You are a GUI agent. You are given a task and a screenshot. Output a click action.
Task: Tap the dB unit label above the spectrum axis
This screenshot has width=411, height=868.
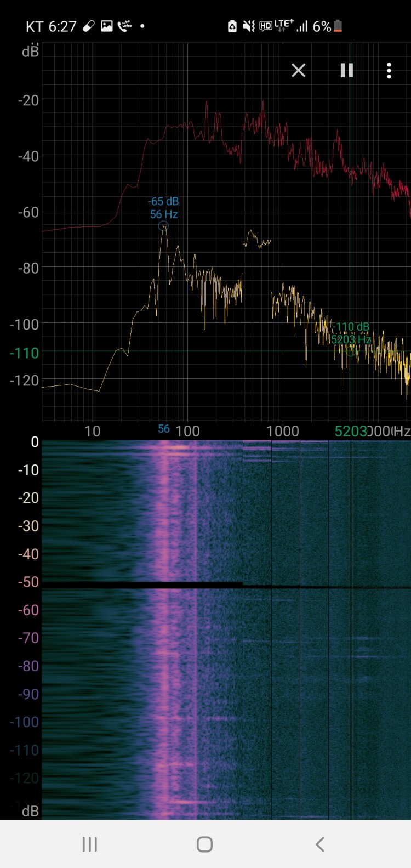[x=30, y=52]
